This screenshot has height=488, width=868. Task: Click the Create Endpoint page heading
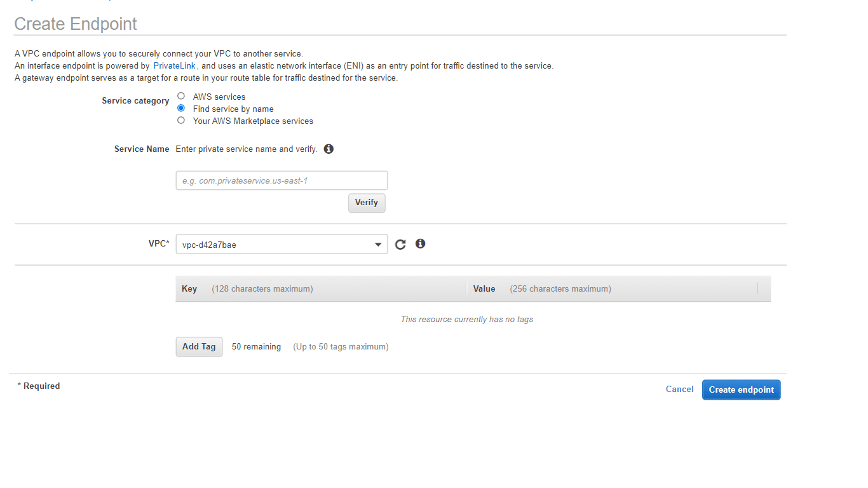pyautogui.click(x=76, y=24)
